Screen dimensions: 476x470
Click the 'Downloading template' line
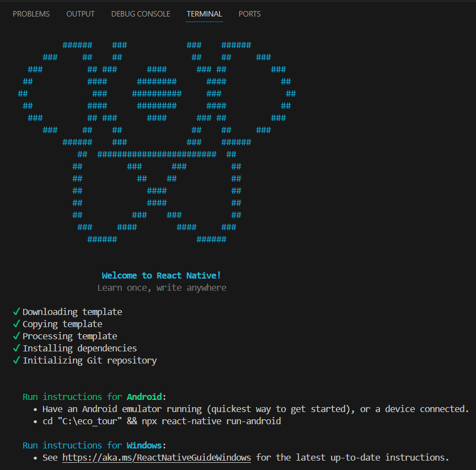click(72, 312)
